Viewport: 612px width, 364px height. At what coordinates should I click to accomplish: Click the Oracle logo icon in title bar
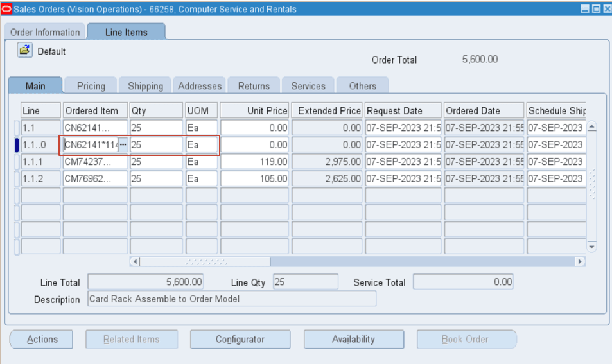pos(6,9)
